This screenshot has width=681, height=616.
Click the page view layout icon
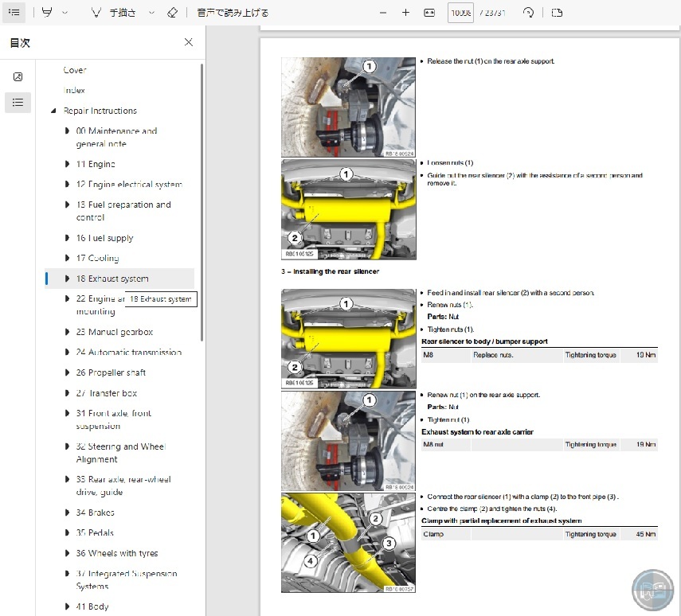[557, 13]
